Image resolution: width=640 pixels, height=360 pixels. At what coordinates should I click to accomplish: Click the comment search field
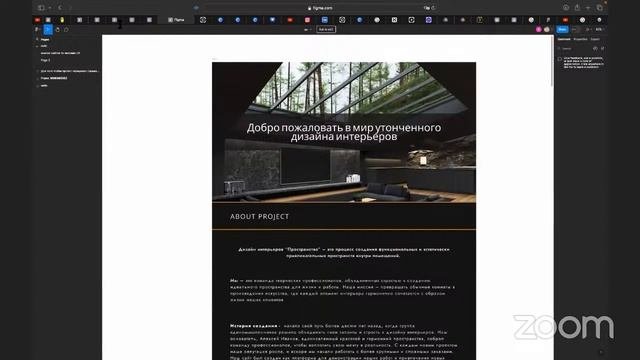tap(576, 49)
